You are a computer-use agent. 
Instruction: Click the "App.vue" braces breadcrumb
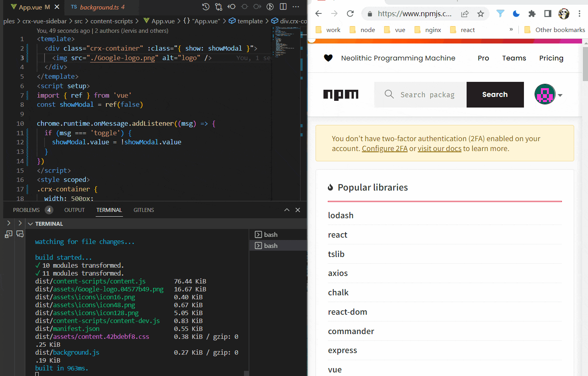tap(202, 21)
